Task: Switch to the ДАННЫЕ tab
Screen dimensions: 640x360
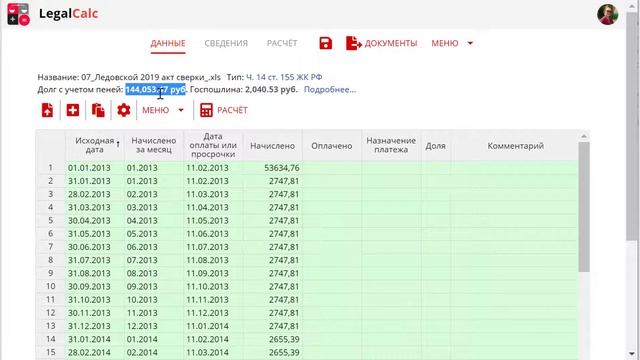Action: coord(168,43)
